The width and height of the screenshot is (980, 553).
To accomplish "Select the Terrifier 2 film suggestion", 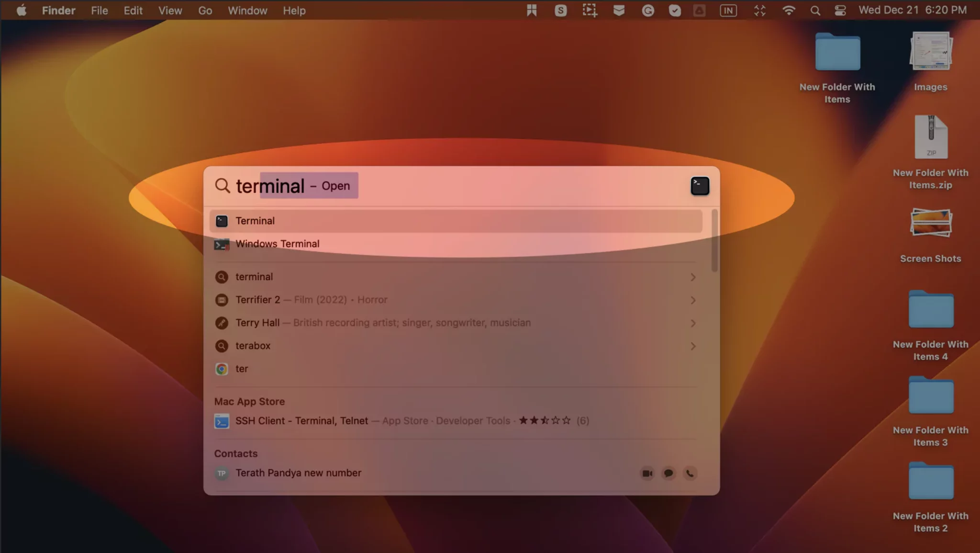I will pyautogui.click(x=456, y=300).
